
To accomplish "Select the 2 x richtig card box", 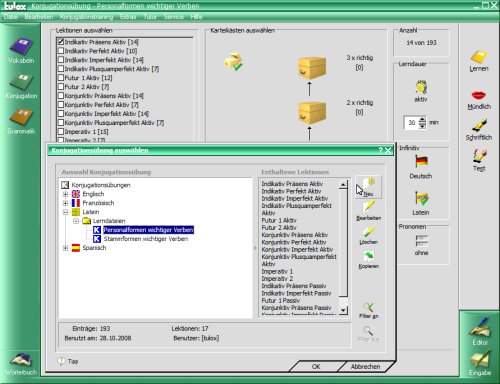I will coord(312,113).
